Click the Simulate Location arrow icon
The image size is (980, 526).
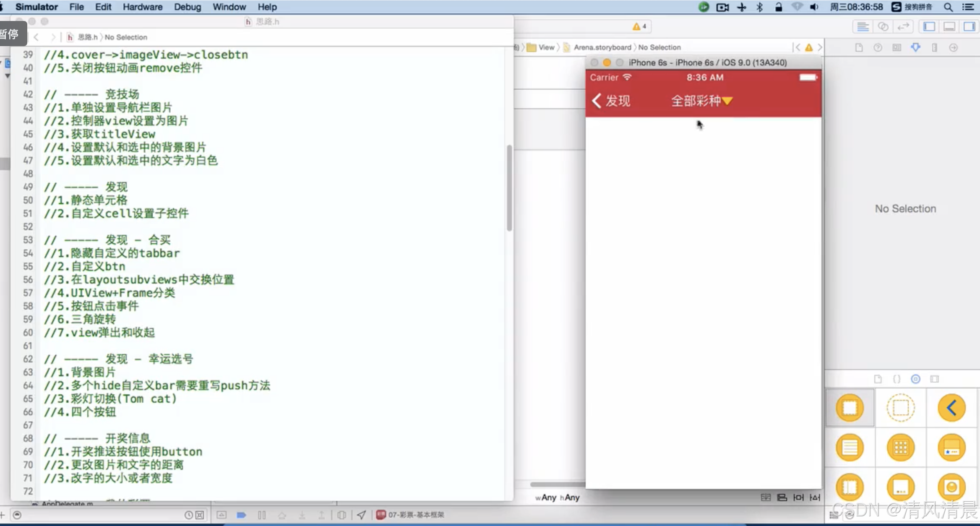coord(361,515)
